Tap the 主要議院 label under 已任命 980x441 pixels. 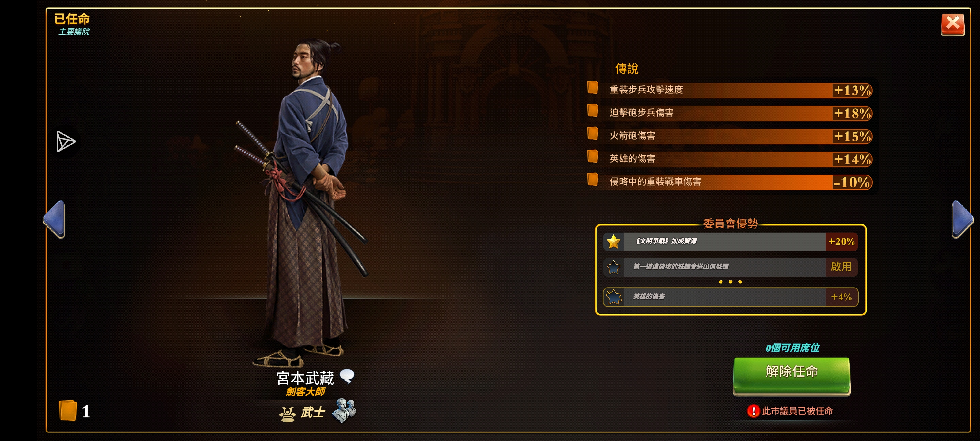[74, 32]
